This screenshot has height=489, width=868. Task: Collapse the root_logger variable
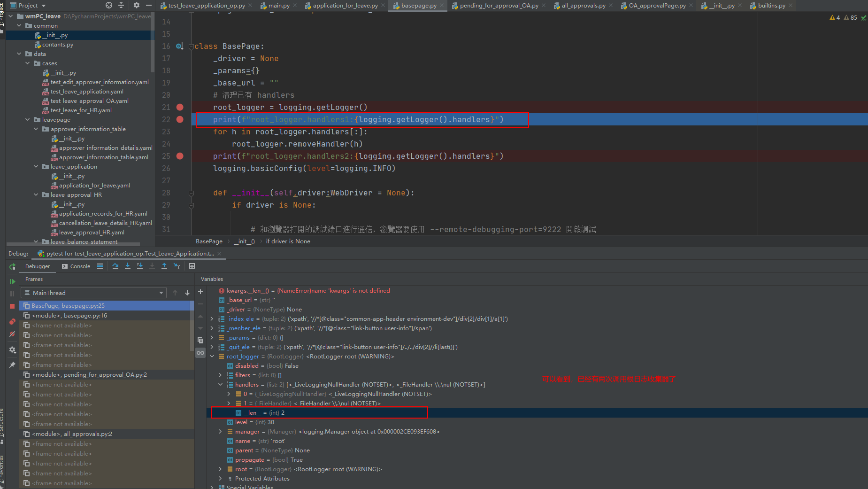tap(212, 357)
